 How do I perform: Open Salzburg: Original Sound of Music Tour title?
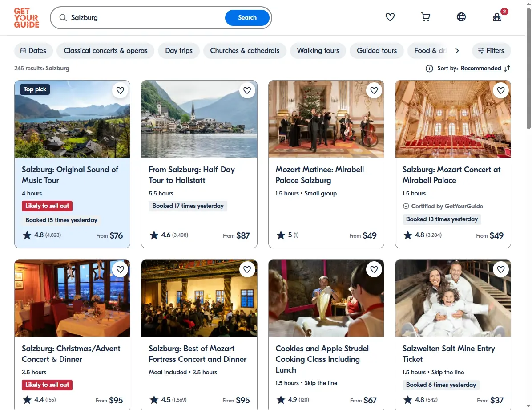click(70, 175)
